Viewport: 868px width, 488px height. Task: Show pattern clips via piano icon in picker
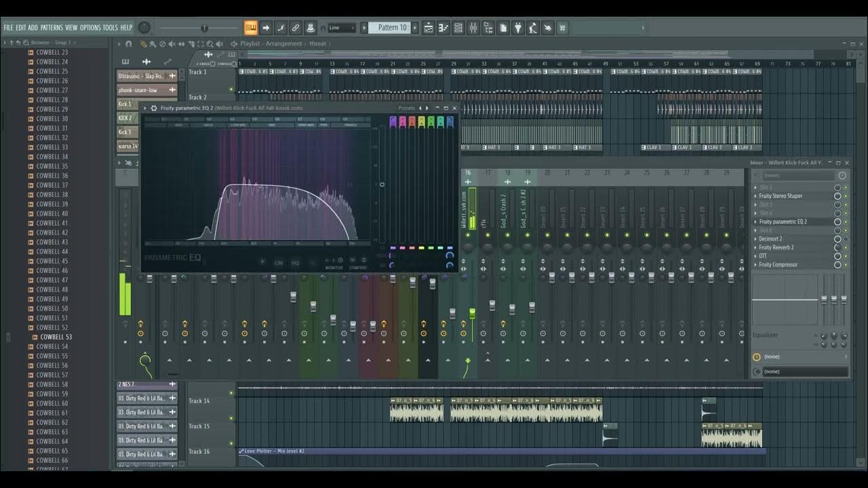[126, 62]
